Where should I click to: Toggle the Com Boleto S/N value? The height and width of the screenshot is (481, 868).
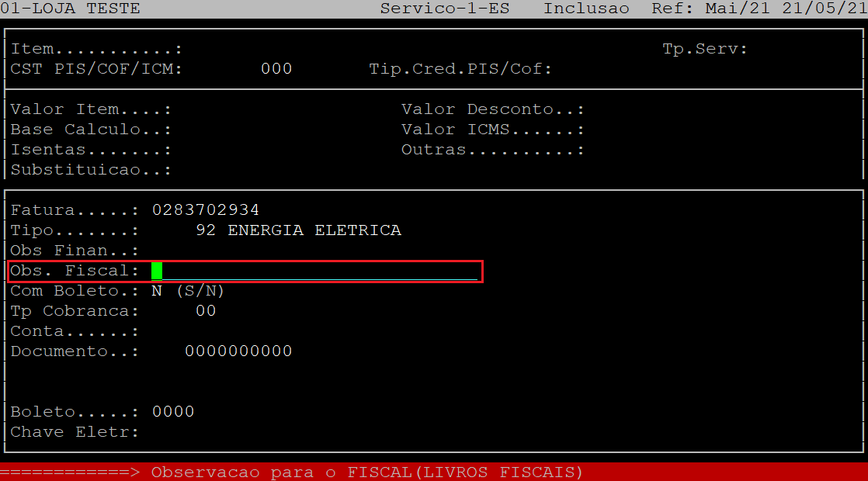157,291
